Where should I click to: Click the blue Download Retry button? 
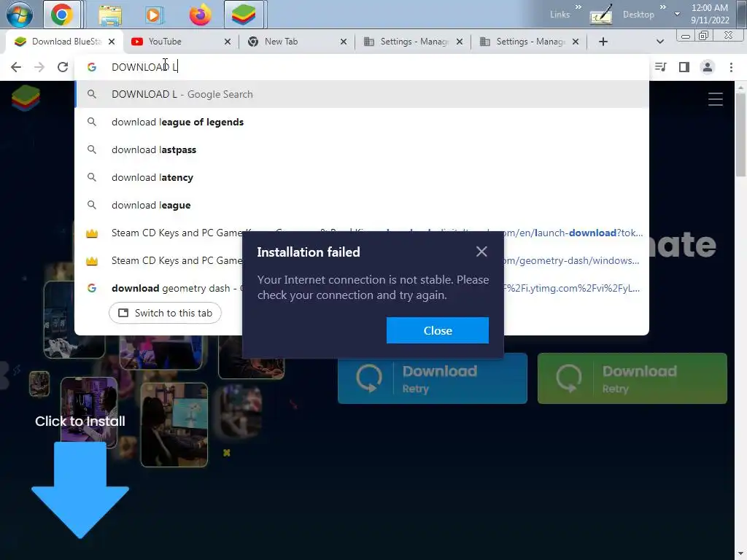click(432, 378)
